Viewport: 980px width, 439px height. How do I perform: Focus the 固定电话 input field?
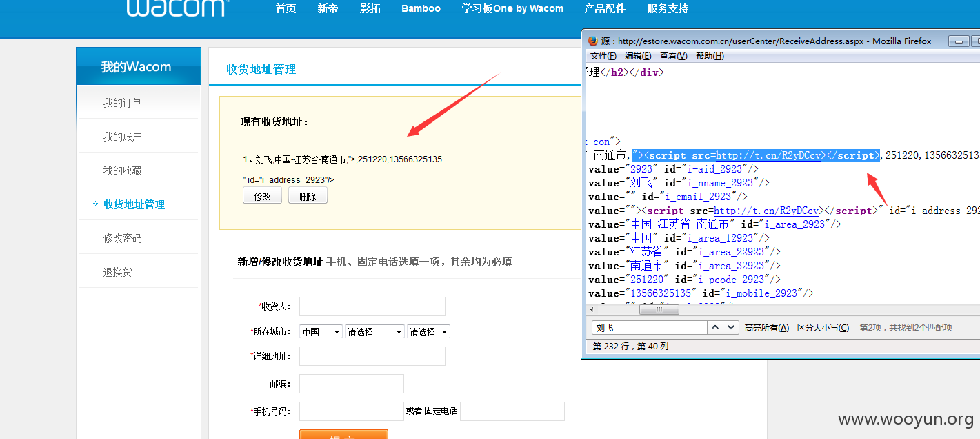point(512,411)
